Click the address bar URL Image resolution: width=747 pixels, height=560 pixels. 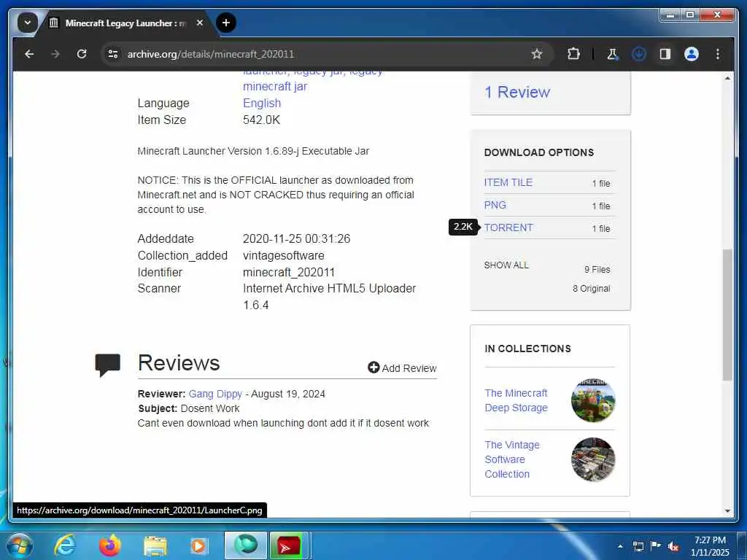coord(211,54)
